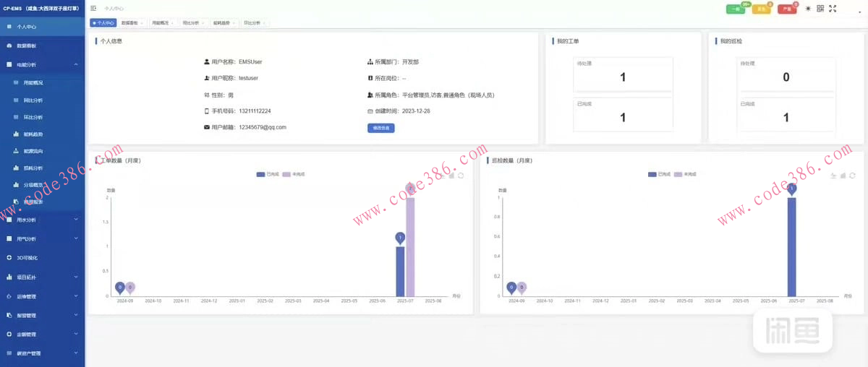Open 数据看板 in the sidebar

pyautogui.click(x=42, y=46)
